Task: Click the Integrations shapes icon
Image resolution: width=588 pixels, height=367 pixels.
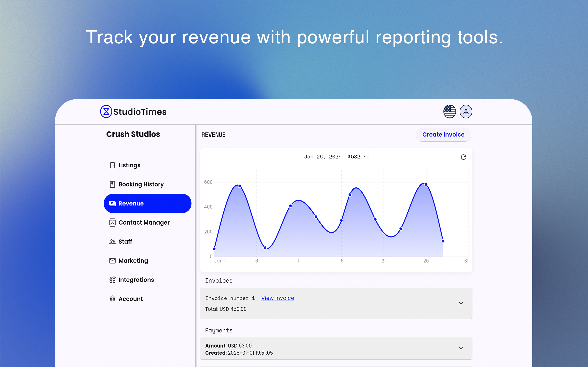Action: [112, 280]
